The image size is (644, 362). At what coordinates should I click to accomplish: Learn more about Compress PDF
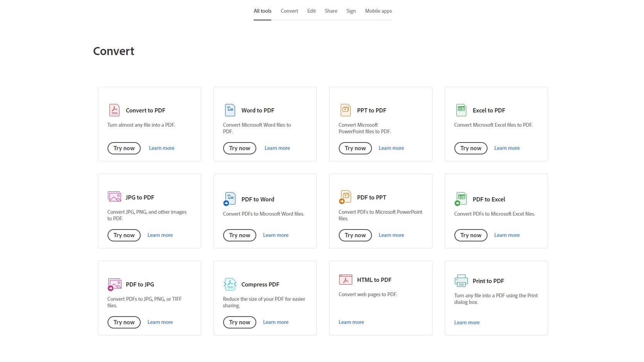[276, 322]
